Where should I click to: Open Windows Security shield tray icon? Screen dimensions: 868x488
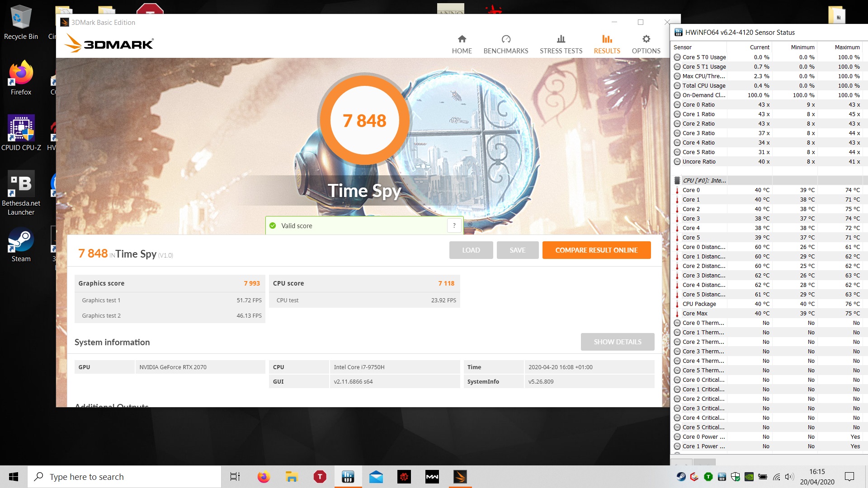pos(736,477)
